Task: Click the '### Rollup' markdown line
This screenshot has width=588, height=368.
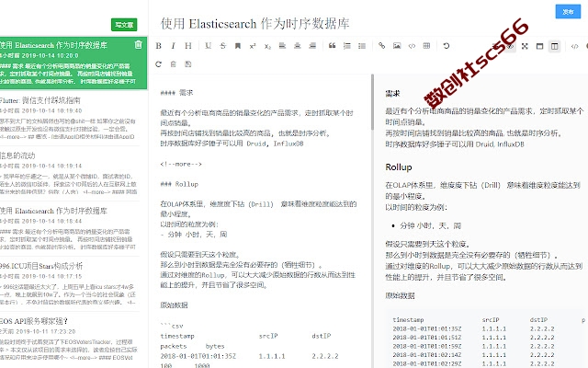Action: pyautogui.click(x=179, y=184)
